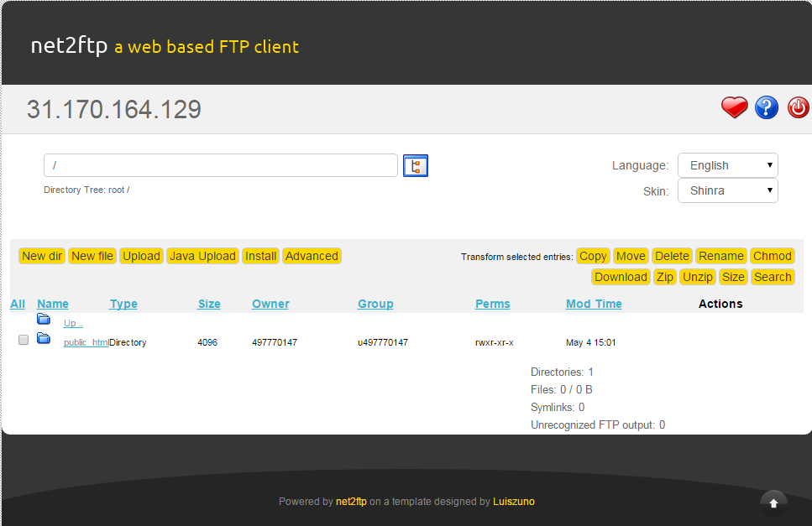Sort by the Name column header

coord(53,305)
